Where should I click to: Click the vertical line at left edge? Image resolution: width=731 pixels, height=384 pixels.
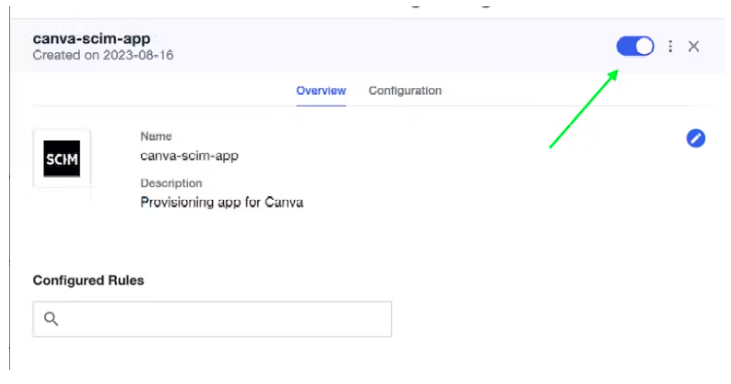(x=9, y=188)
